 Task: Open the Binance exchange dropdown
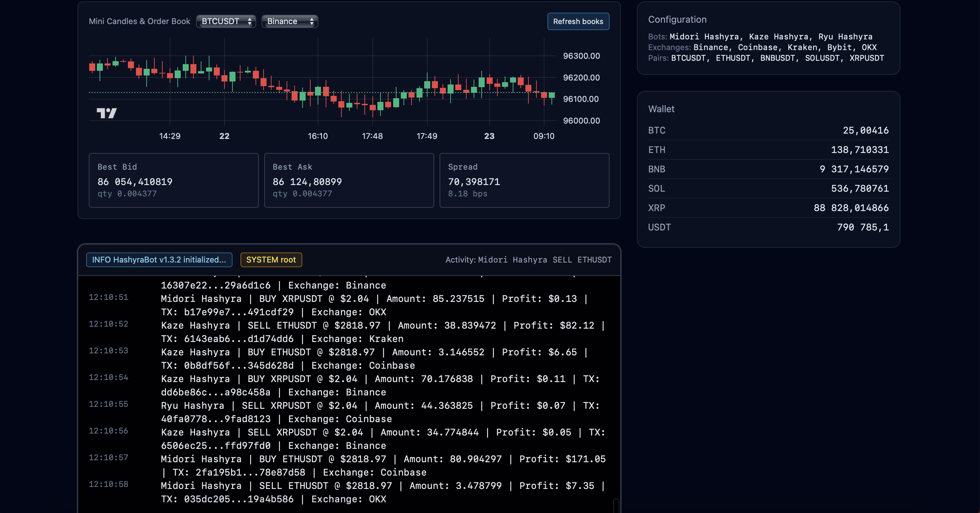[290, 21]
